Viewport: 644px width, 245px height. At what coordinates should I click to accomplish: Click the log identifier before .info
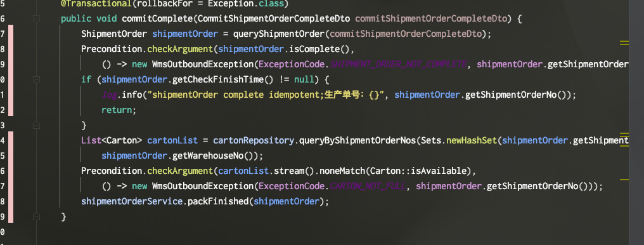[109, 95]
